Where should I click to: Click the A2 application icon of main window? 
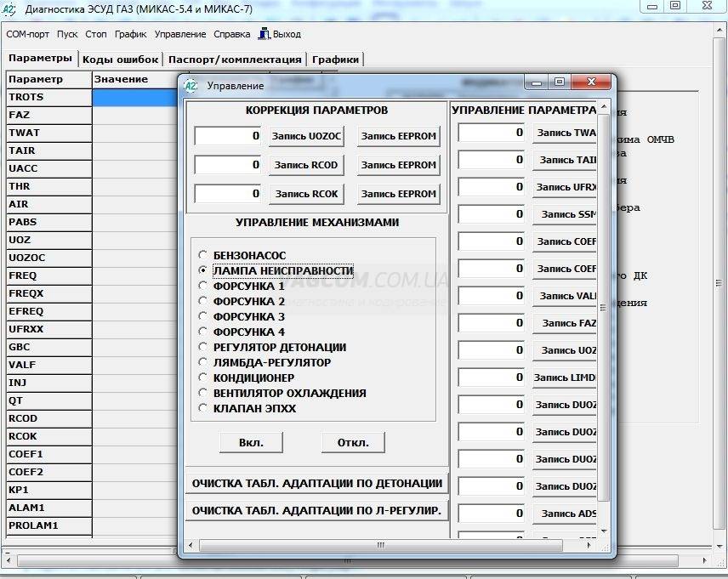point(9,9)
